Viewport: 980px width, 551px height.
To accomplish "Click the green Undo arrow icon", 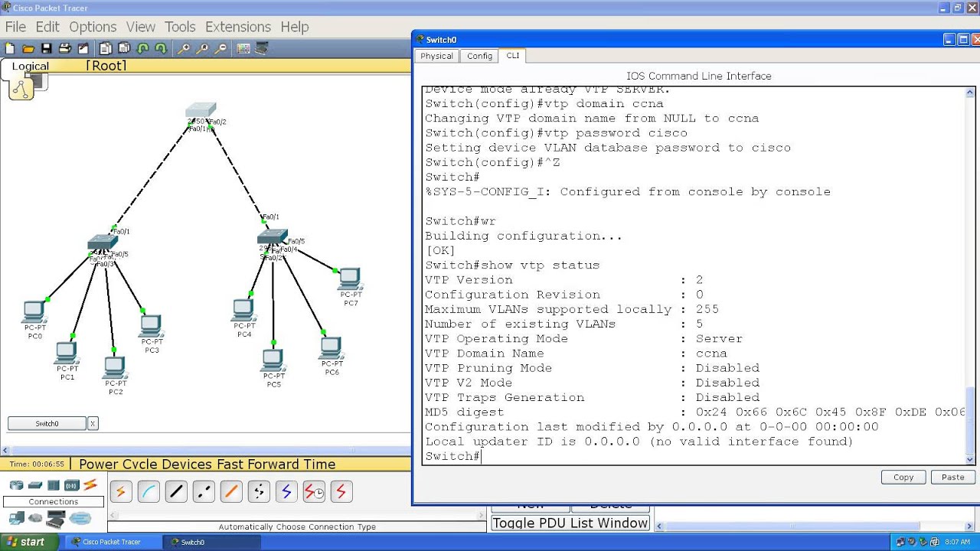I will click(142, 48).
